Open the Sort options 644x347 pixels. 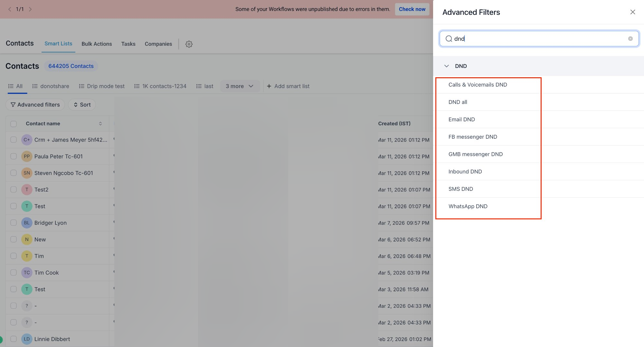tap(82, 105)
